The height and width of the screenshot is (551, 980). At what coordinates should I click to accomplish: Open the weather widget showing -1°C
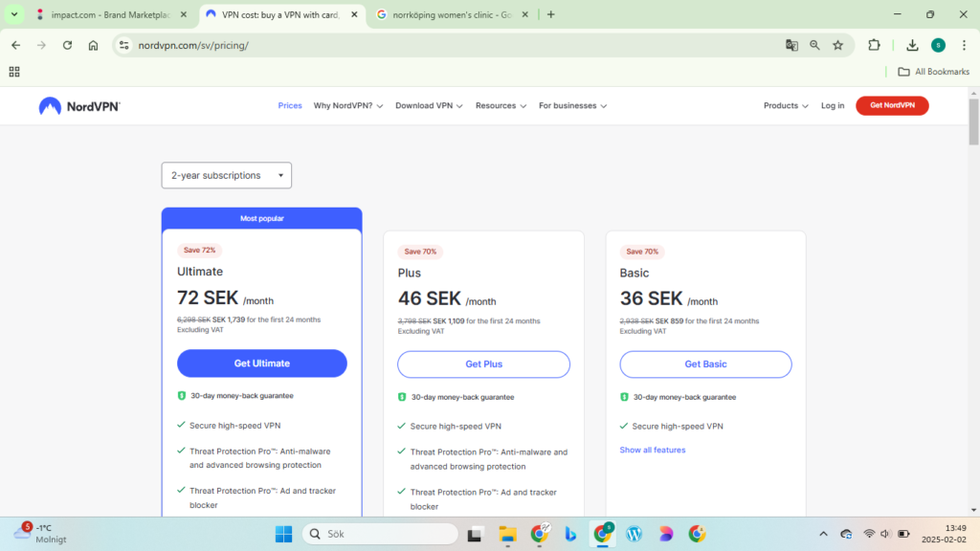40,534
